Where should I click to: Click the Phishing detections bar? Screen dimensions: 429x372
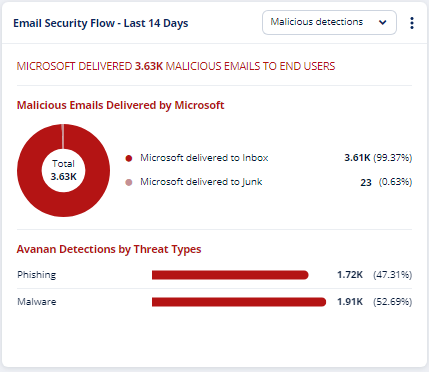click(x=230, y=275)
